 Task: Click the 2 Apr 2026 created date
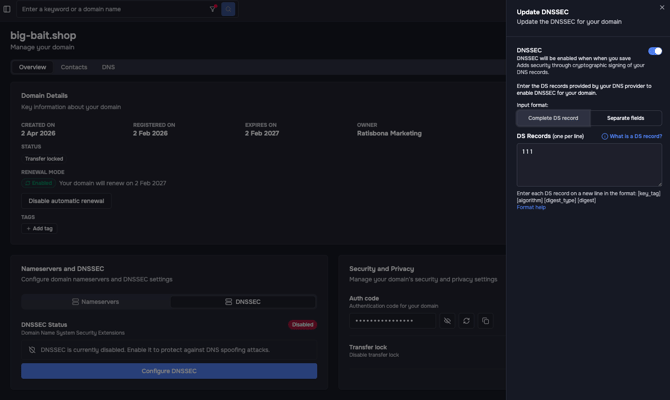(x=38, y=133)
